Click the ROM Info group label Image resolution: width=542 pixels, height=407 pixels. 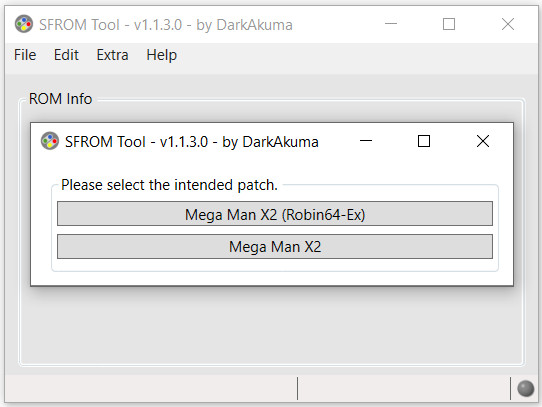60,99
